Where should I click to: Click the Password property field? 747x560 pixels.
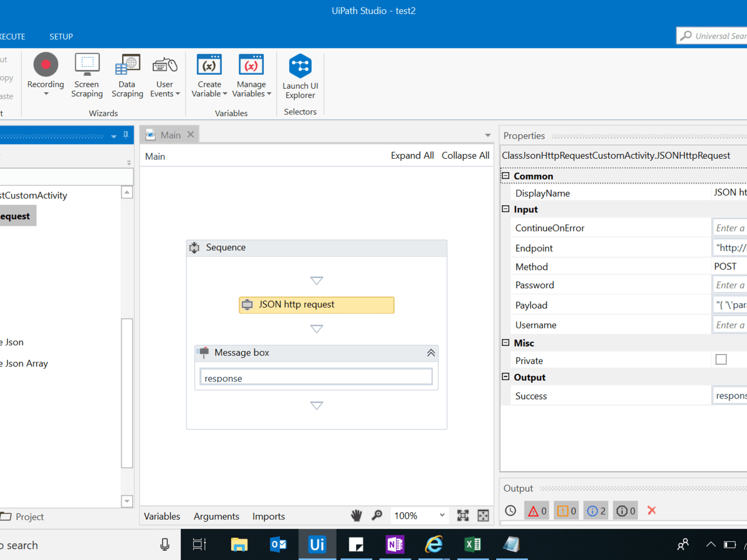coord(729,285)
